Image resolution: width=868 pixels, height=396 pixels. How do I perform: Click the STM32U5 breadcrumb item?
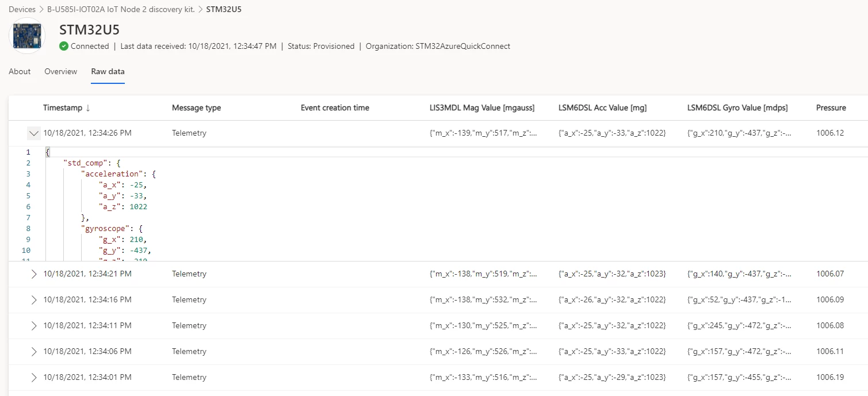pos(225,9)
